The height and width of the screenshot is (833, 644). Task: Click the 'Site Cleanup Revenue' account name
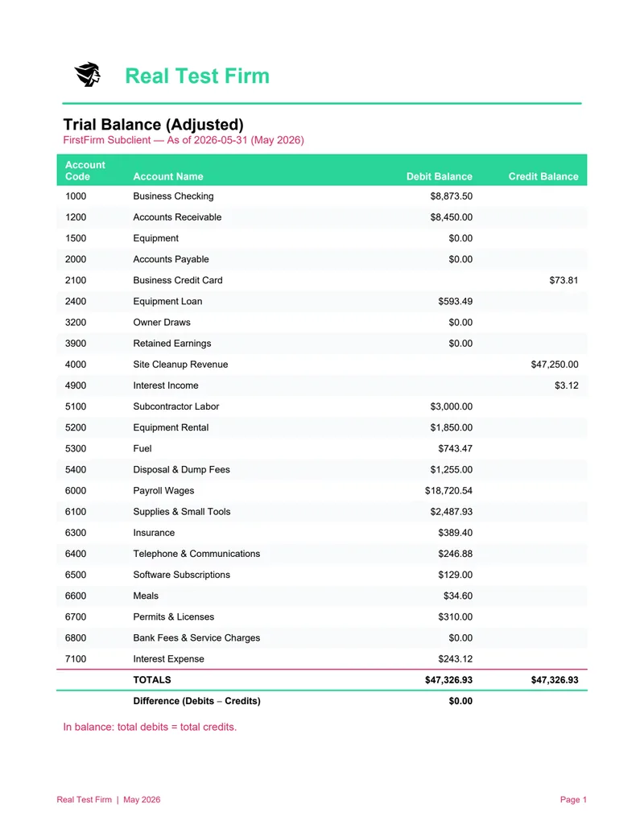pyautogui.click(x=180, y=365)
